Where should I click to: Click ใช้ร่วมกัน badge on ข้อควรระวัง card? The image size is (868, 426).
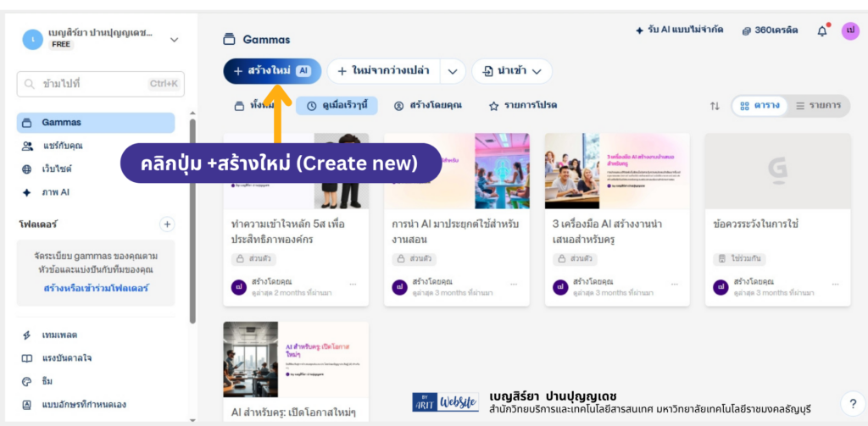(739, 259)
